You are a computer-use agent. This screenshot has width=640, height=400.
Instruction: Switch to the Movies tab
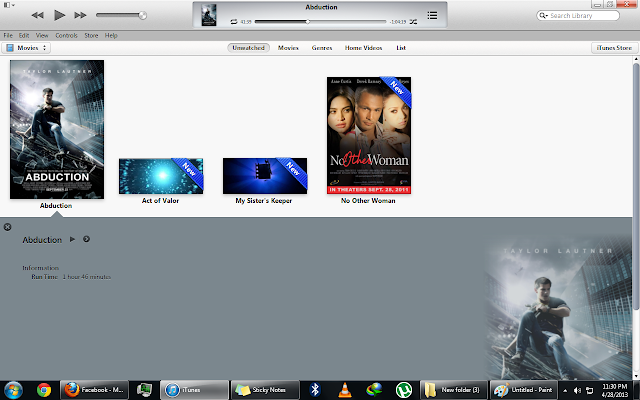288,48
